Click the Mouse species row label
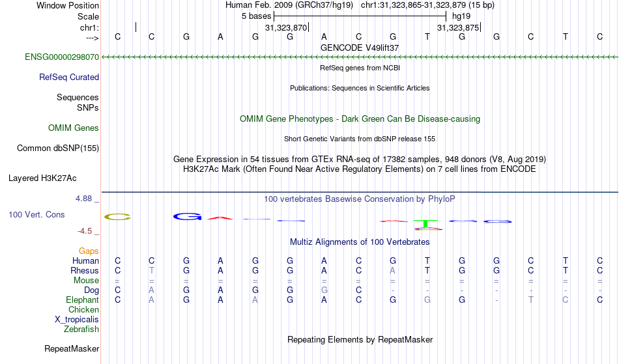 pyautogui.click(x=86, y=280)
